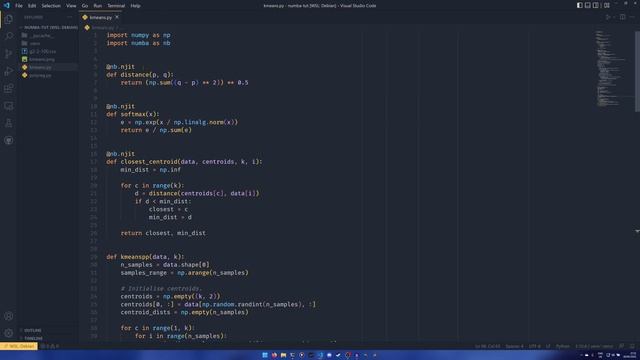Image resolution: width=640 pixels, height=360 pixels.
Task: Click the VS Code logo icon
Action: 6,5
